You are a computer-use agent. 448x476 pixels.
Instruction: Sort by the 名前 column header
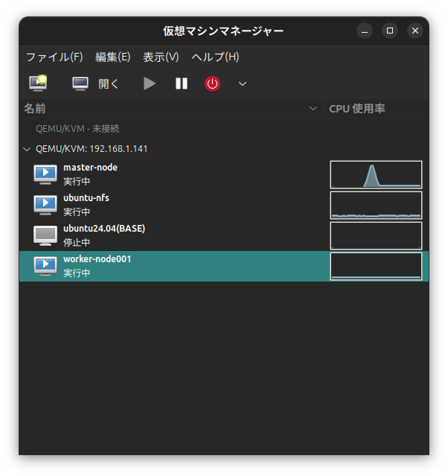171,108
